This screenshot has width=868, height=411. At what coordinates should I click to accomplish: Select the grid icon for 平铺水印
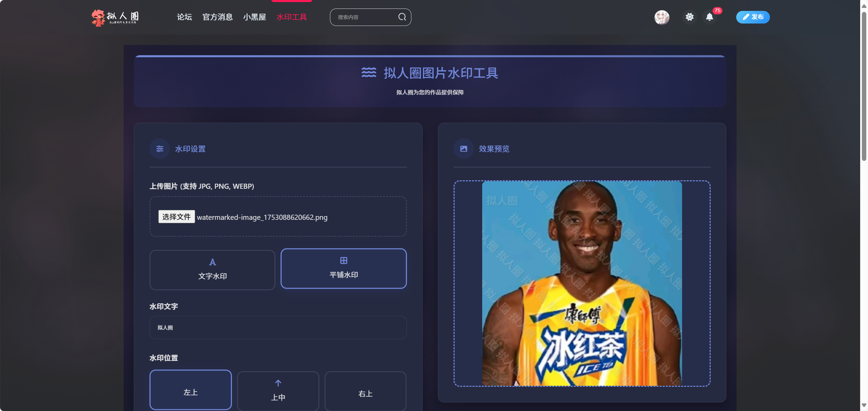click(343, 261)
